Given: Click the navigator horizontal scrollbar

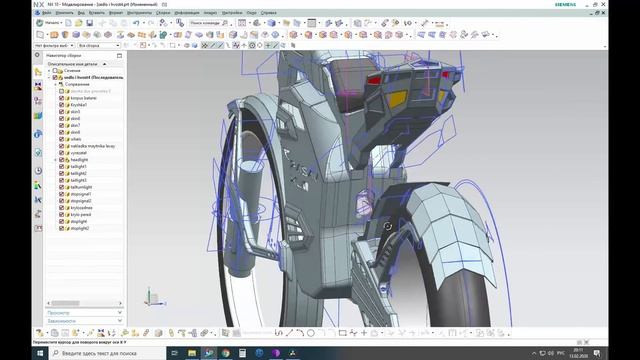Looking at the screenshot, I should pos(84,303).
